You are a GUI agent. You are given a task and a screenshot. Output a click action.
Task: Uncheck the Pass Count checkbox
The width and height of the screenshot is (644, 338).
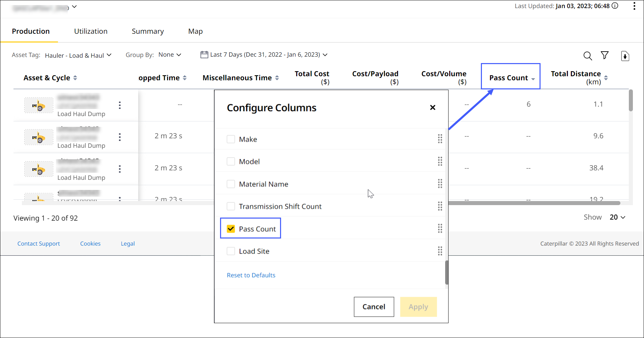(x=231, y=229)
